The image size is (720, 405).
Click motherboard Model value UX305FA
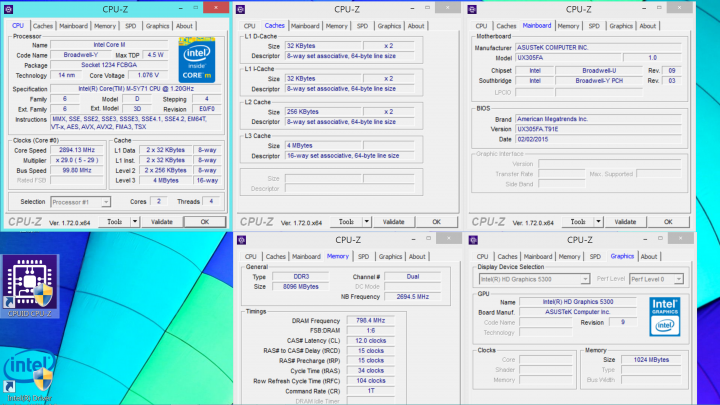coord(568,58)
